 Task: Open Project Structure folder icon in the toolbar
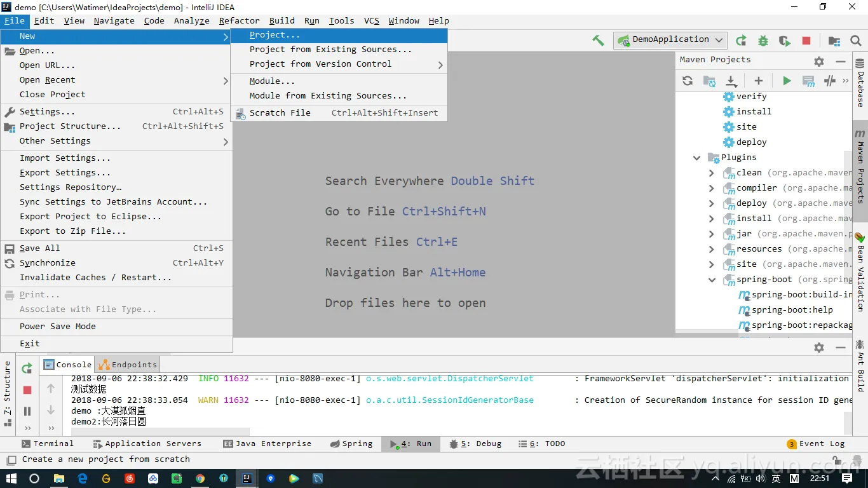tap(834, 41)
